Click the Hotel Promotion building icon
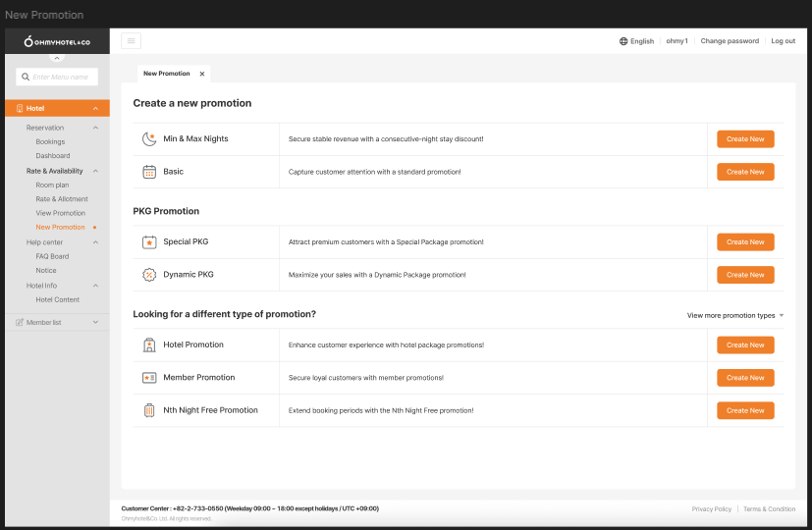The image size is (812, 530). coord(149,345)
